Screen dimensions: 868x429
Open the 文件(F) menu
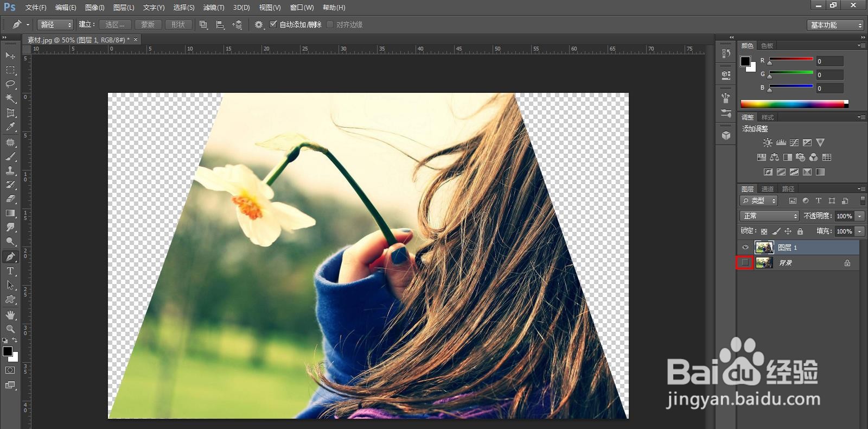(x=36, y=8)
